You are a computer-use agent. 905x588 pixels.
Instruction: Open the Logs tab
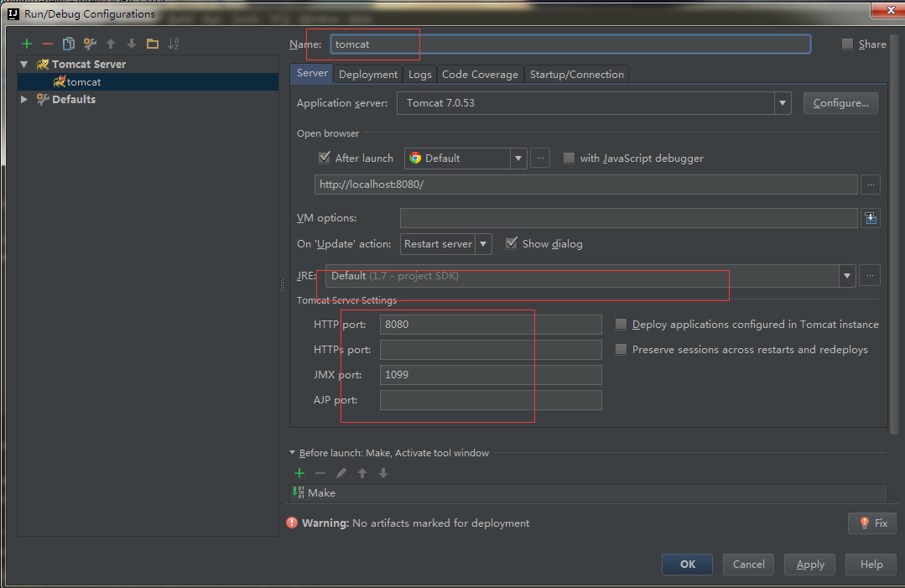pos(419,75)
